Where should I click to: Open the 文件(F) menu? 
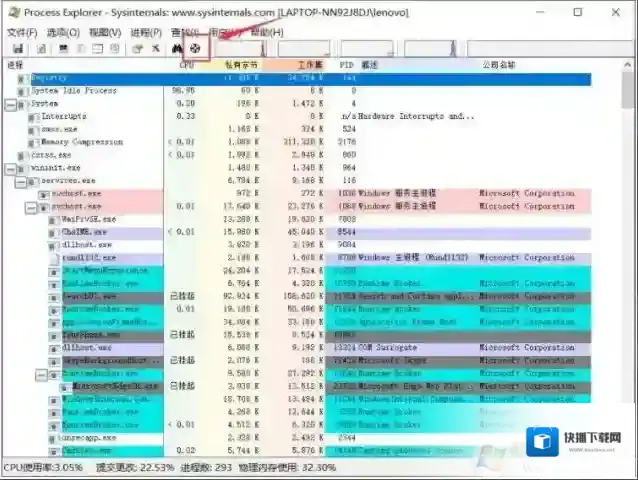(x=22, y=33)
